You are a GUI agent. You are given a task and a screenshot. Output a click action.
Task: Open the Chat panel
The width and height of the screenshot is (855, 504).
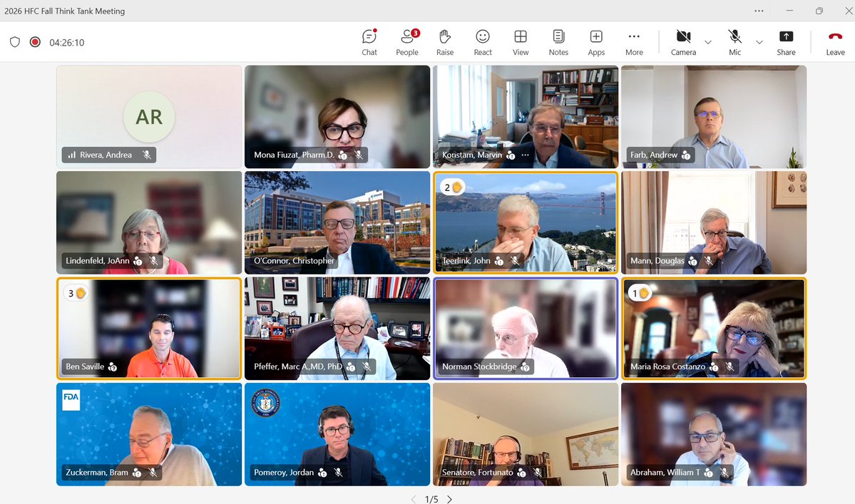pyautogui.click(x=369, y=43)
